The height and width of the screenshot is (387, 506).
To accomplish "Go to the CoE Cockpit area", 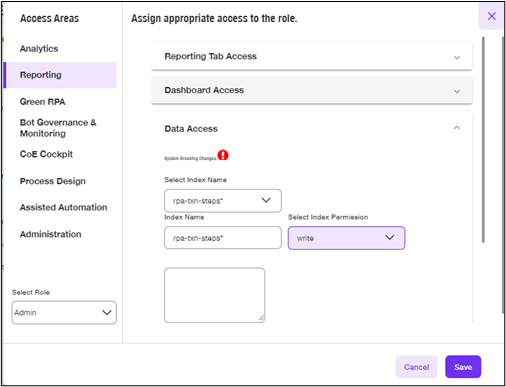I will point(46,154).
